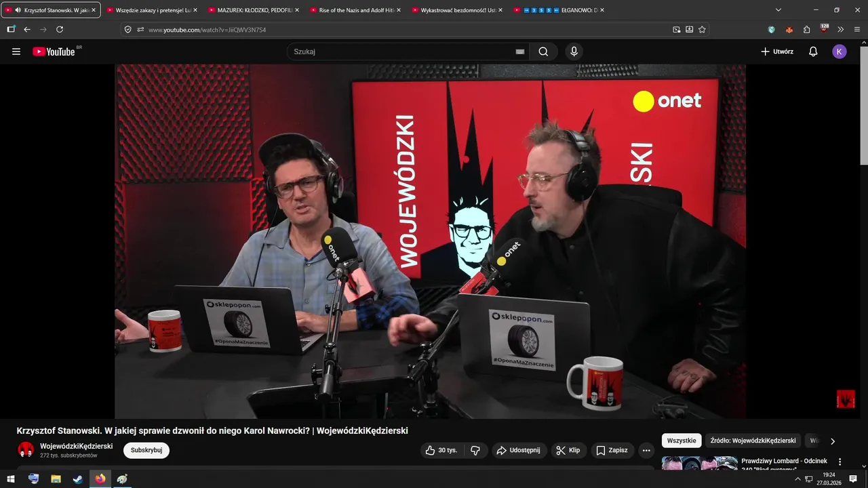The image size is (868, 488).
Task: Click video player to pause
Action: [x=430, y=241]
